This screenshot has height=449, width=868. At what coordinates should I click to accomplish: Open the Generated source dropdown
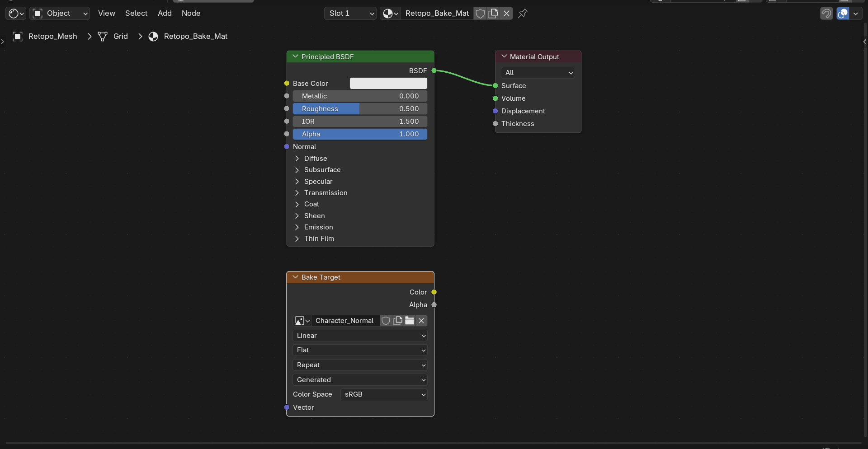[360, 380]
